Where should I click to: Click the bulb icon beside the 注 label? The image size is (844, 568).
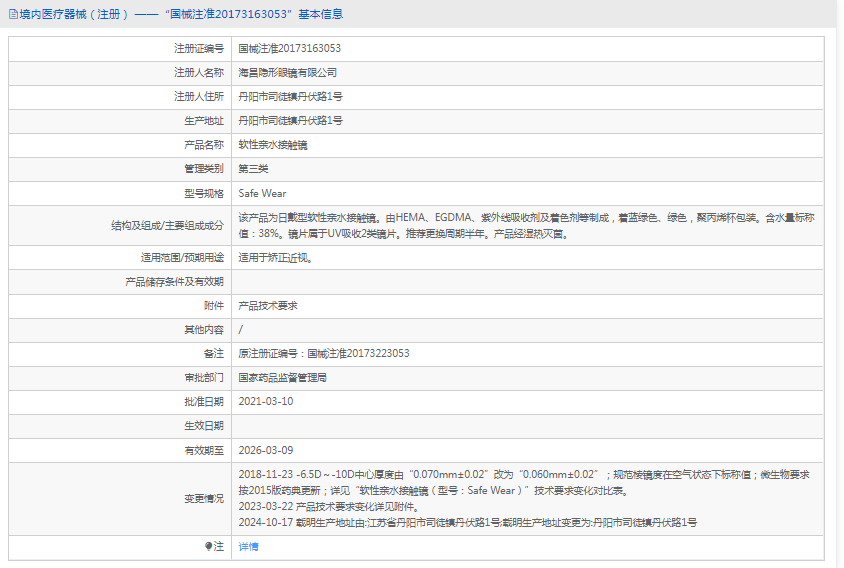coord(208,547)
